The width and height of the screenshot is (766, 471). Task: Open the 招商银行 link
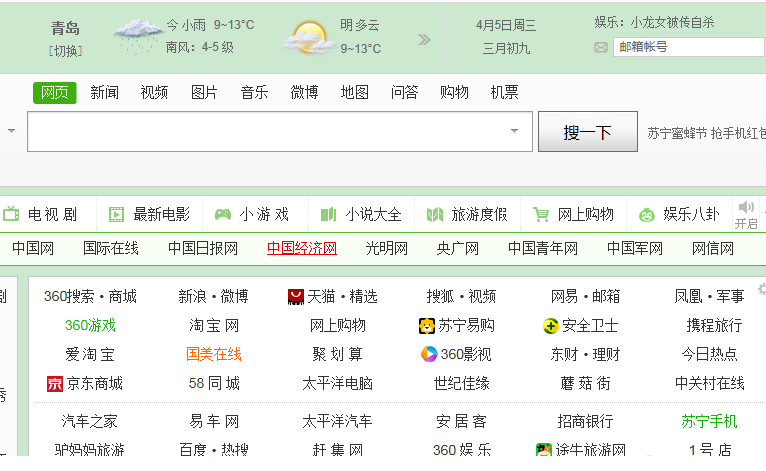(x=585, y=422)
